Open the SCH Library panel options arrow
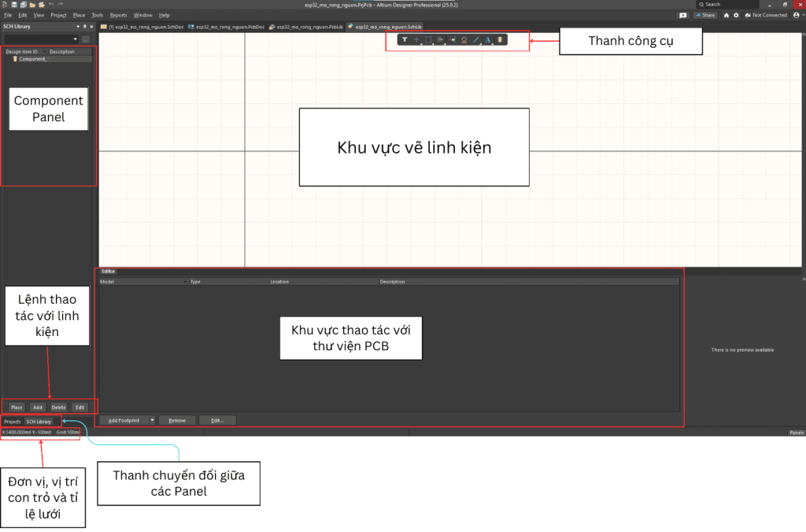The width and height of the screenshot is (806, 532). click(x=78, y=26)
